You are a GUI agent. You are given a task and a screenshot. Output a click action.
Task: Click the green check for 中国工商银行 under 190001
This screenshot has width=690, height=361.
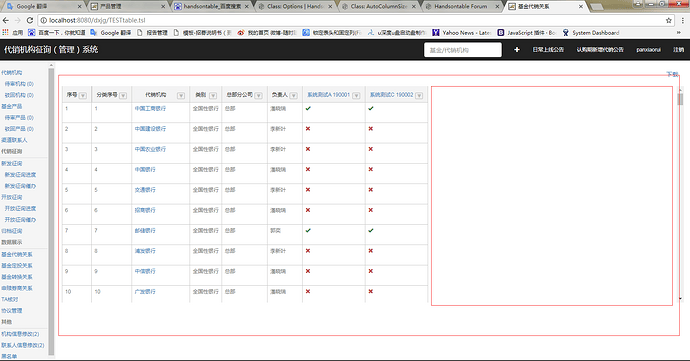pyautogui.click(x=308, y=108)
